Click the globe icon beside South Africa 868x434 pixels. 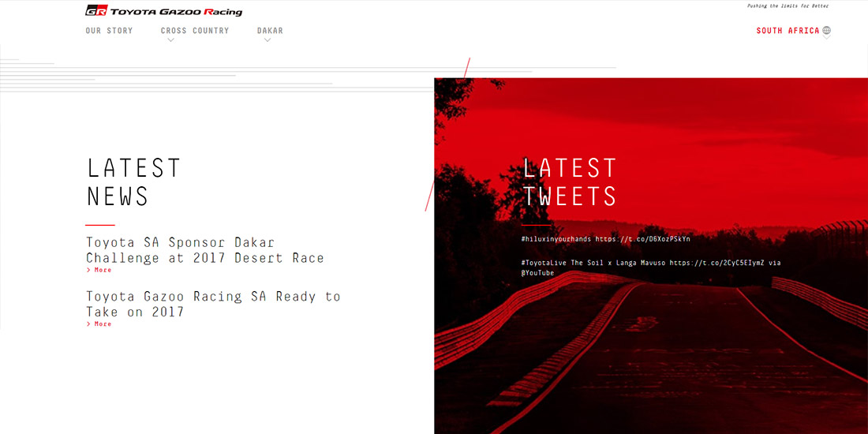click(826, 31)
